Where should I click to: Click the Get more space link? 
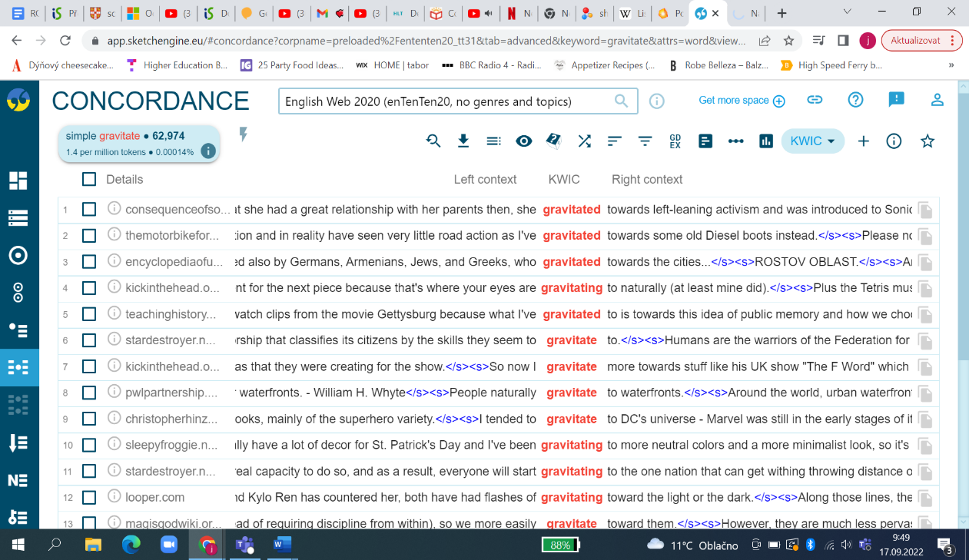[742, 101]
